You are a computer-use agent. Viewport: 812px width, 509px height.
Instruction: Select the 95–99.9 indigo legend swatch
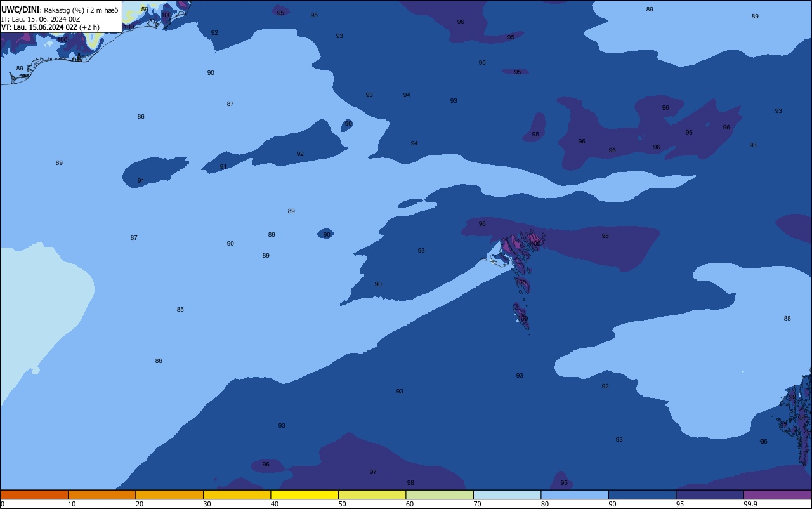pos(710,494)
